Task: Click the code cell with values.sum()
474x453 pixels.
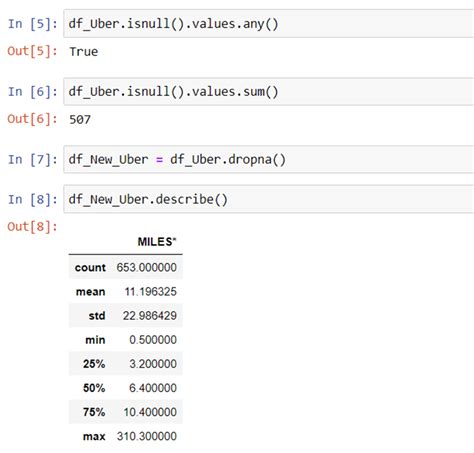Action: tap(269, 92)
